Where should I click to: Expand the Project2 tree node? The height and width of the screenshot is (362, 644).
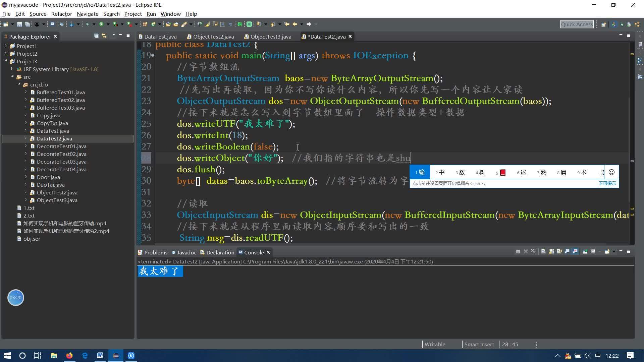(x=5, y=53)
